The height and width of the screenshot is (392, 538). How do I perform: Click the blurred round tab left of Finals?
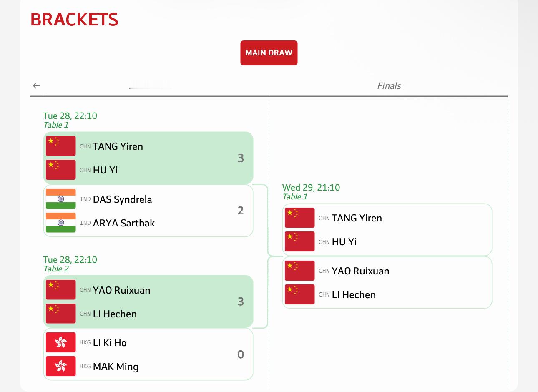pyautogui.click(x=150, y=86)
